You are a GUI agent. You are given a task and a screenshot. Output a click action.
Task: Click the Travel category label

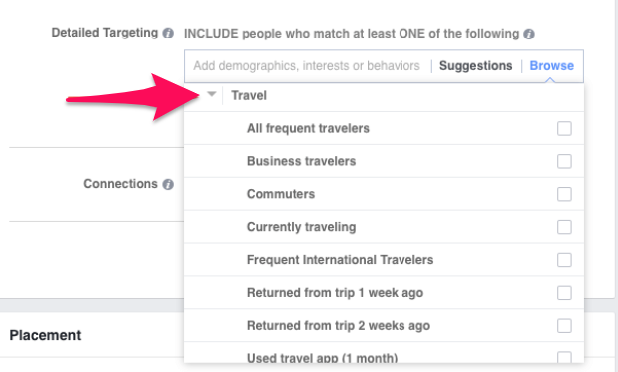249,95
